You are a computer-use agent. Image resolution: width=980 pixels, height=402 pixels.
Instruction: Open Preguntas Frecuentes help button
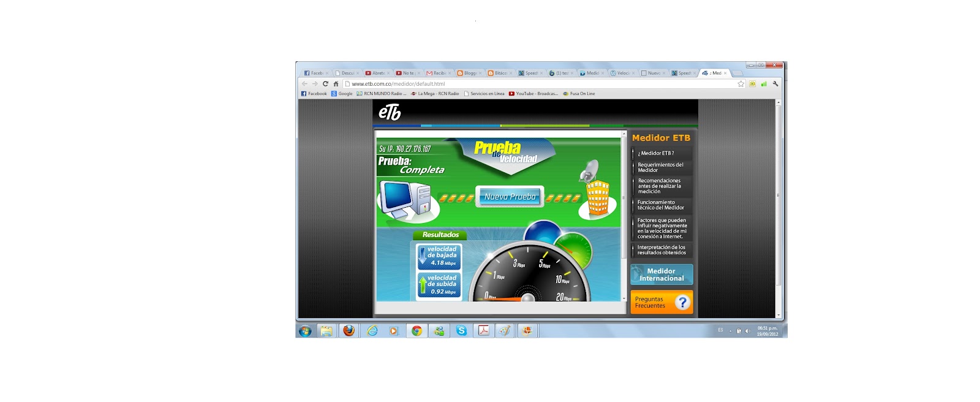(661, 302)
